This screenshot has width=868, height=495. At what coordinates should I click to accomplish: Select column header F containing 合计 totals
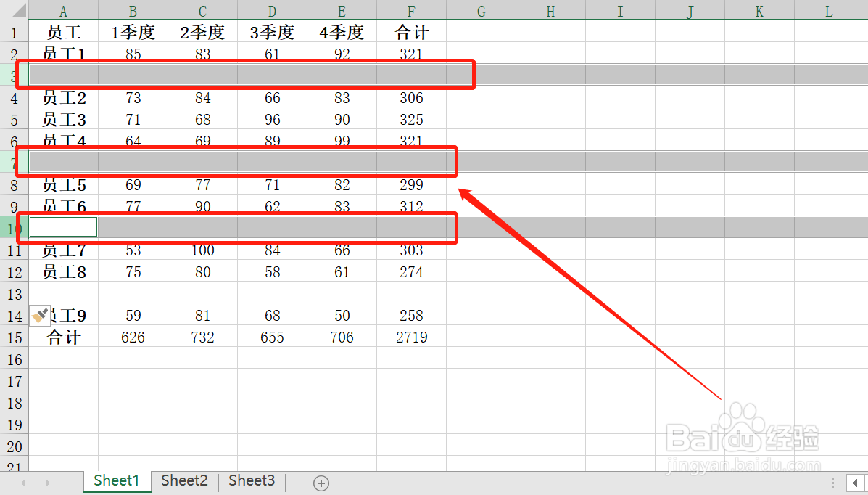tap(411, 11)
